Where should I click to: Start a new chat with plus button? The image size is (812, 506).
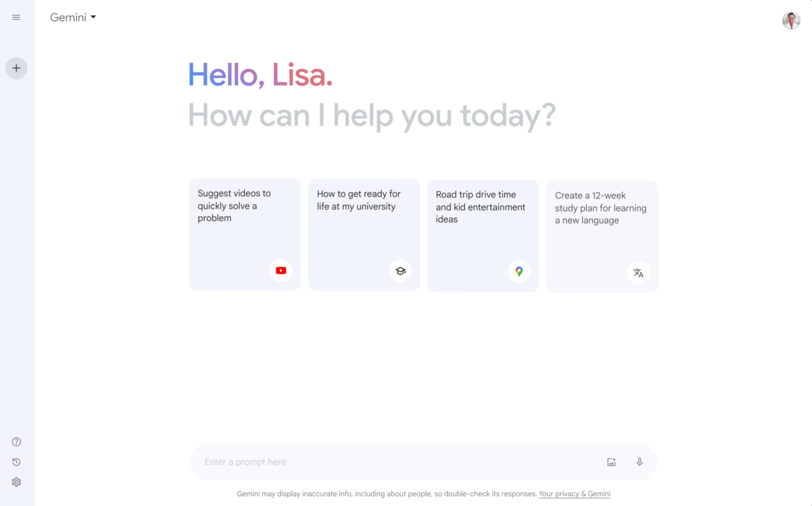click(x=16, y=68)
